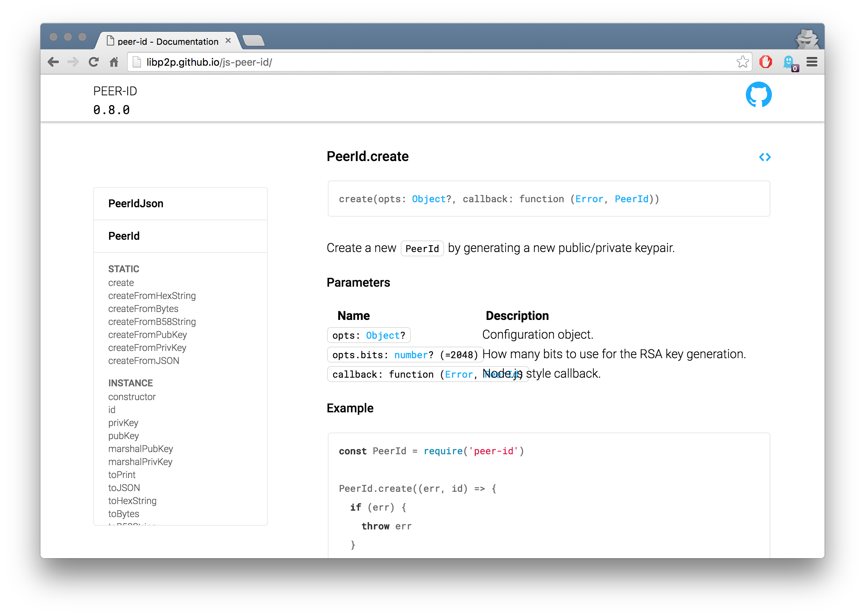
Task: Click the browser back arrow
Action: click(53, 62)
